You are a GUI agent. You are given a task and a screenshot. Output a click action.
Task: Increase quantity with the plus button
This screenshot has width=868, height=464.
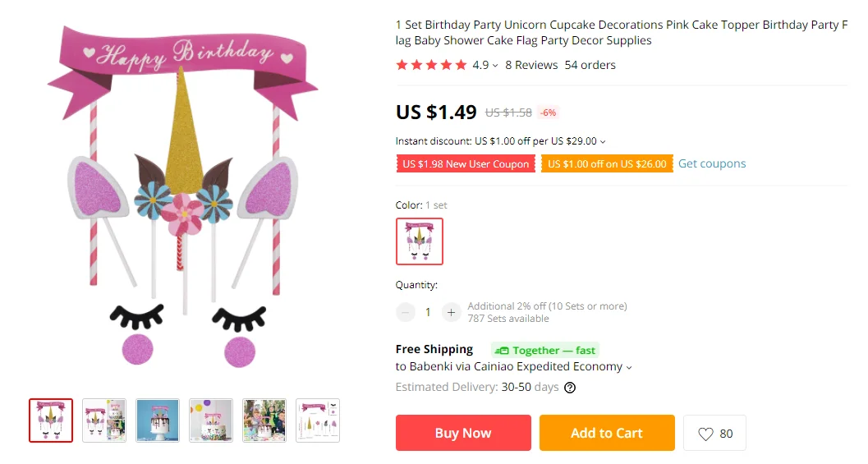(451, 312)
